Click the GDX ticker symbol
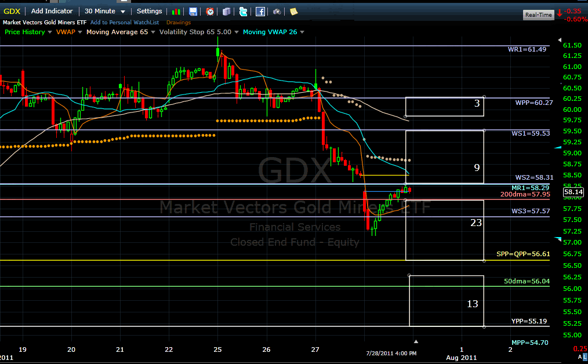This screenshot has height=364, width=588. tap(12, 11)
